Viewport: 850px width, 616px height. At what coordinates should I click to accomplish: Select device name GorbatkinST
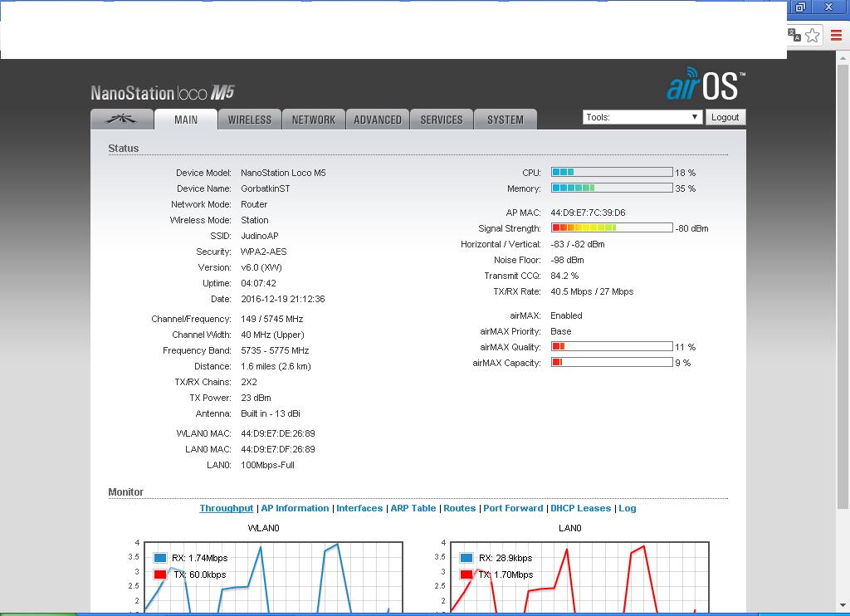(266, 188)
